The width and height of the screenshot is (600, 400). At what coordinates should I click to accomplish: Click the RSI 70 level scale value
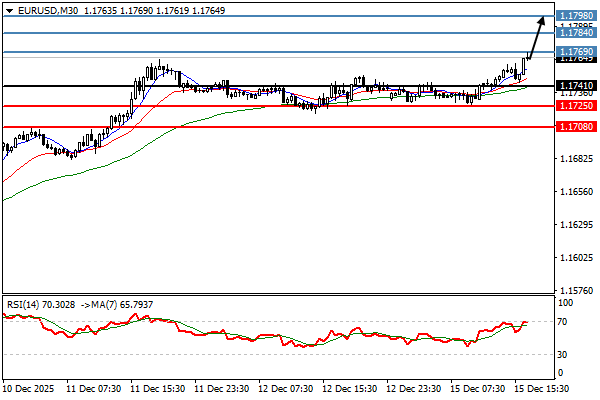pos(564,322)
